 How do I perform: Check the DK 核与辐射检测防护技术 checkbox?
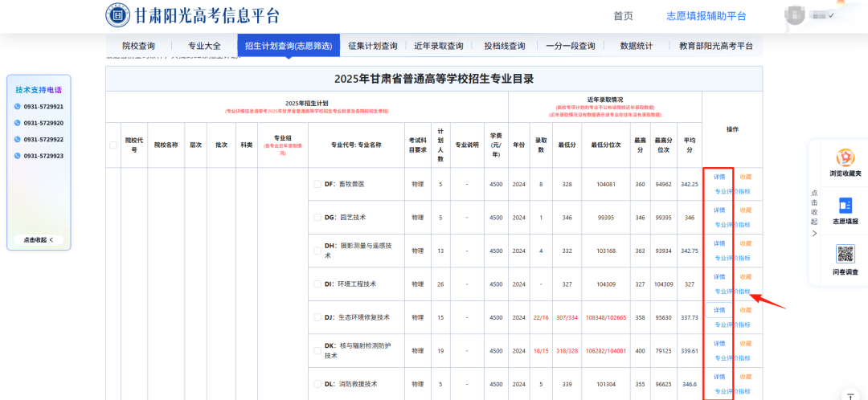click(x=317, y=351)
